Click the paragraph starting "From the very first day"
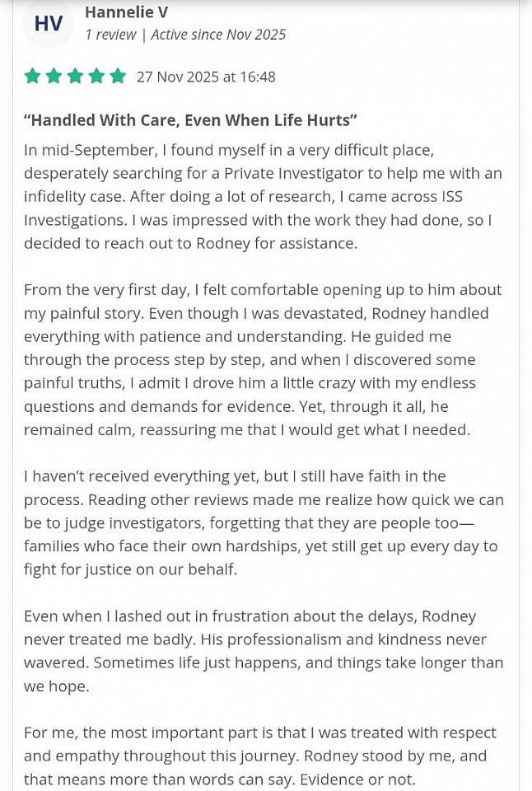Screen dimensions: 532x791 262,359
